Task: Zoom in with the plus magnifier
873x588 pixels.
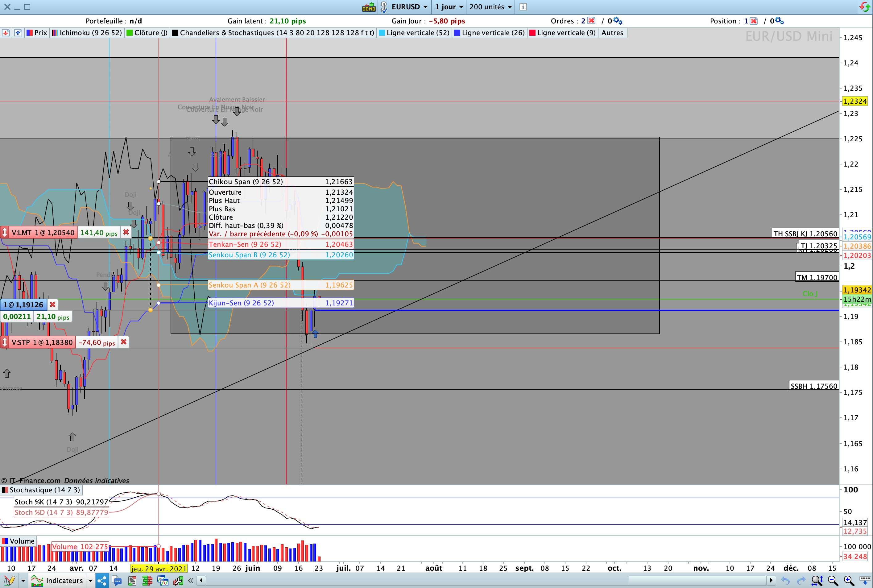Action: 849,581
